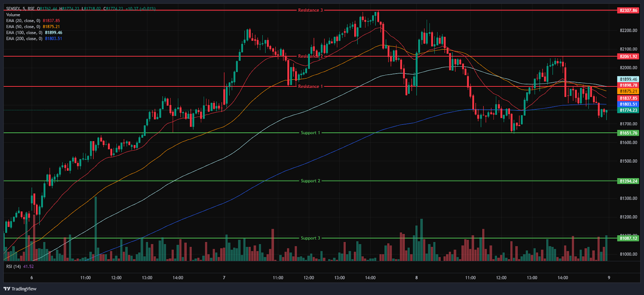Click the TradingView logo icon
This screenshot has width=644, height=295.
pos(7,289)
